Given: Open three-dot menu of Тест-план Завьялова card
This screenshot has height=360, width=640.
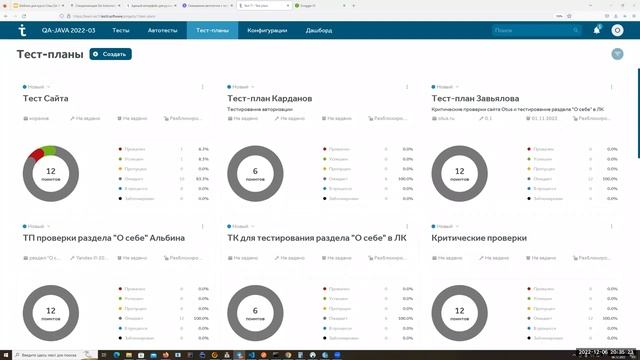Looking at the screenshot, I should [x=611, y=87].
